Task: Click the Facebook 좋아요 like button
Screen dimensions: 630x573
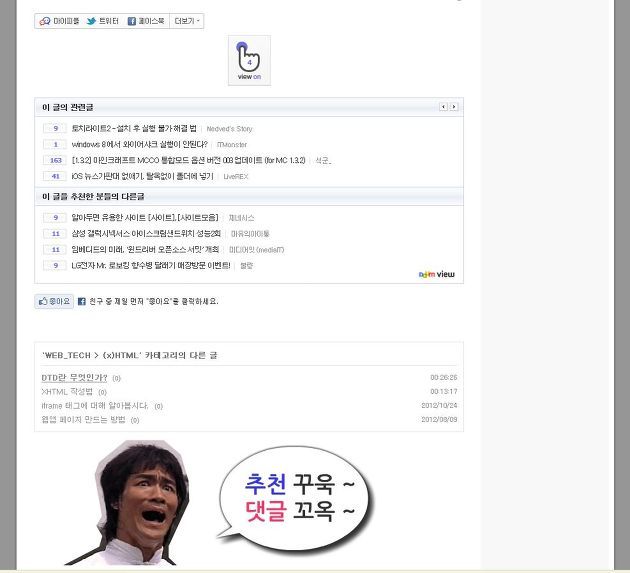Action: [54, 301]
